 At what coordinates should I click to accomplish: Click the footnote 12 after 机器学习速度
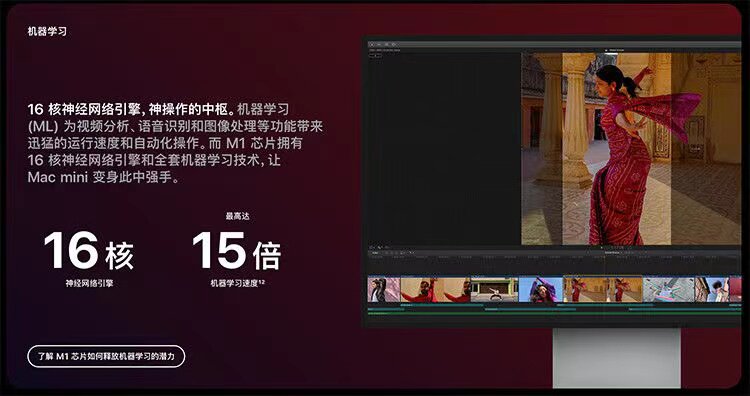(262, 282)
